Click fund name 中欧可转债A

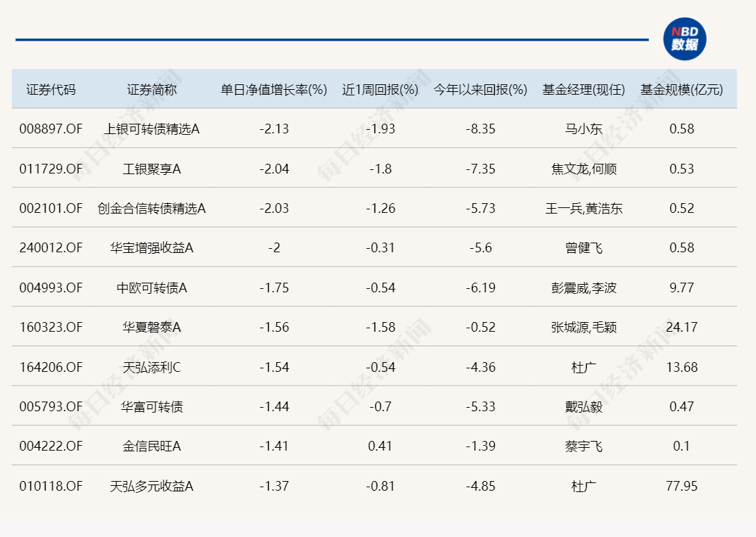pos(152,288)
